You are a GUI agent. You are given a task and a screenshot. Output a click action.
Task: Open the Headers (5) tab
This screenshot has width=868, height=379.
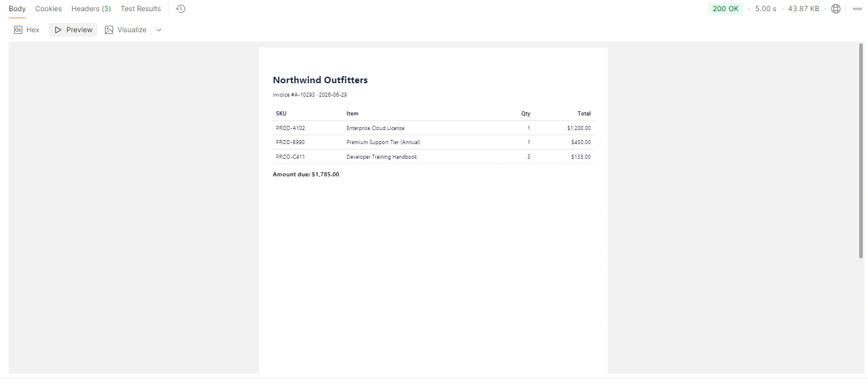pos(91,9)
